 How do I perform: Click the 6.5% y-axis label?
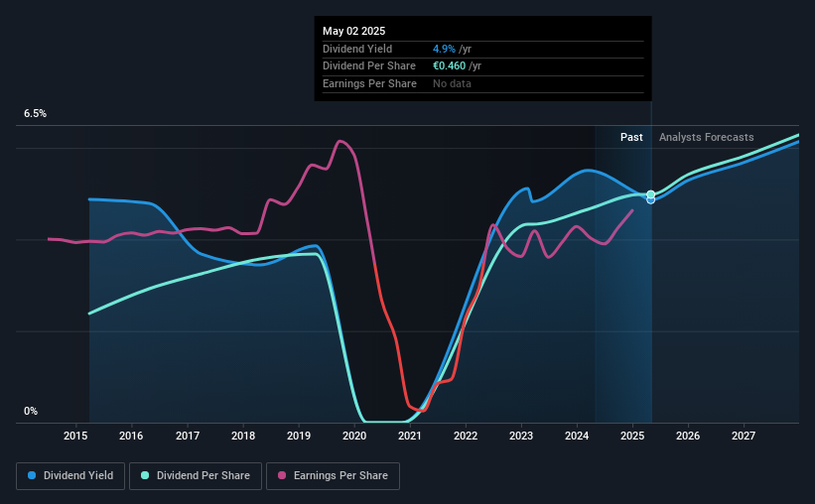point(35,114)
